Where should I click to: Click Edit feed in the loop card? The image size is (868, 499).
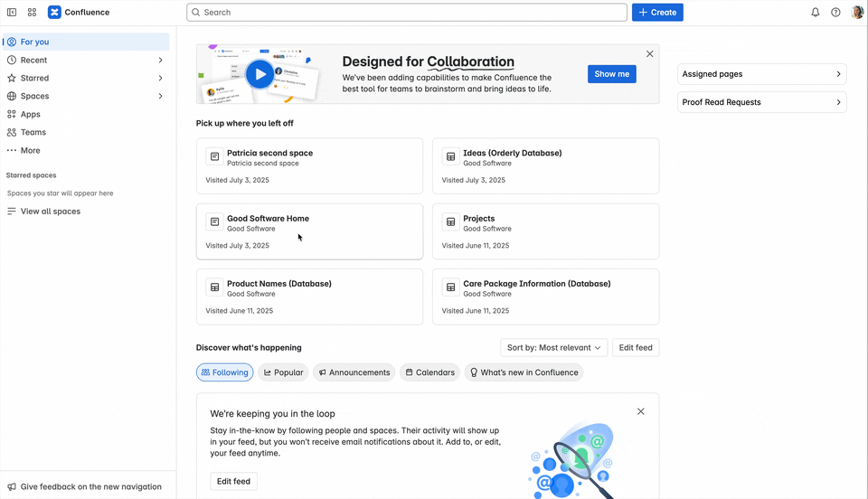coord(233,481)
